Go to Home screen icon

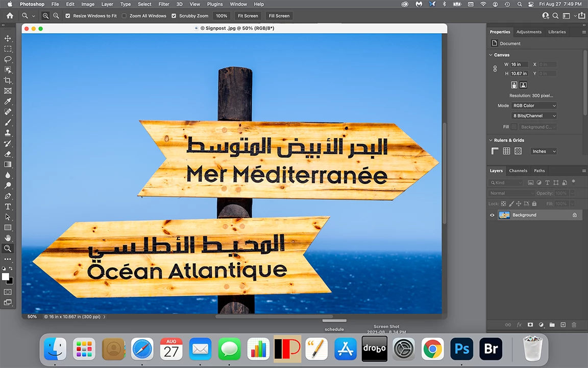tap(10, 16)
